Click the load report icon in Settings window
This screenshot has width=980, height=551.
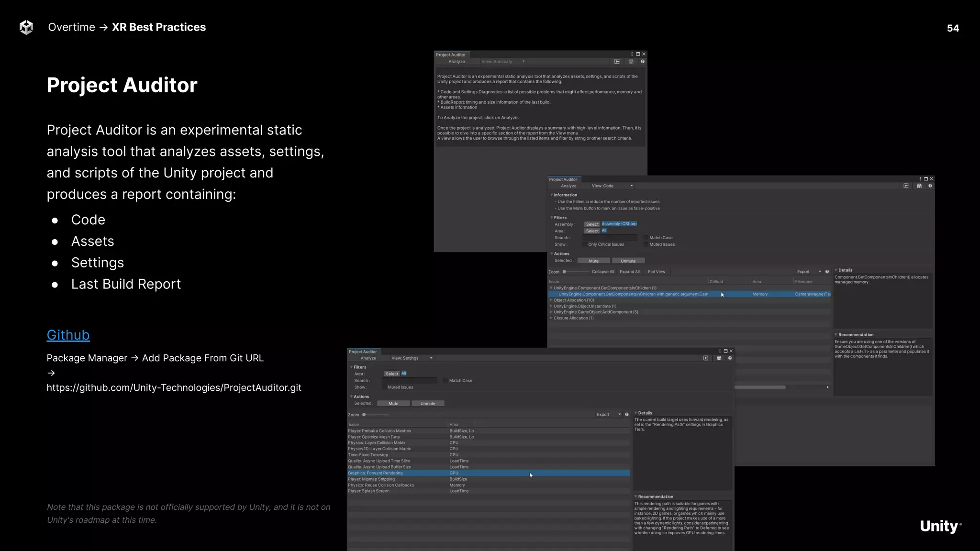coord(706,358)
